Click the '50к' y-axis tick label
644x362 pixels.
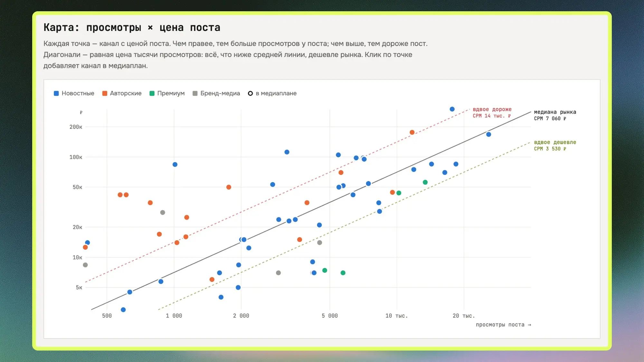tap(77, 187)
